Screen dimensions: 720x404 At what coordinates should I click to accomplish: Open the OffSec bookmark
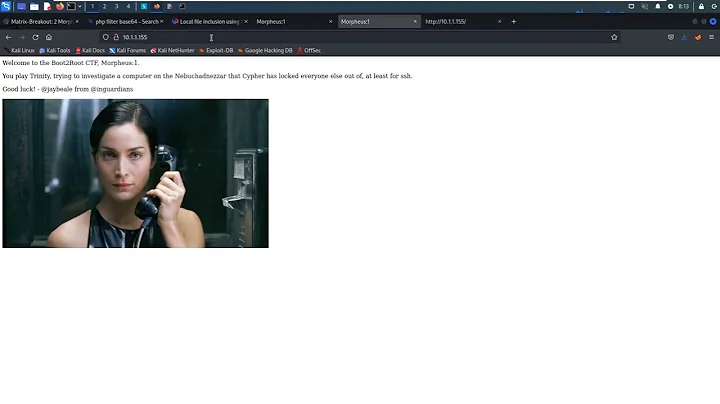(x=309, y=50)
